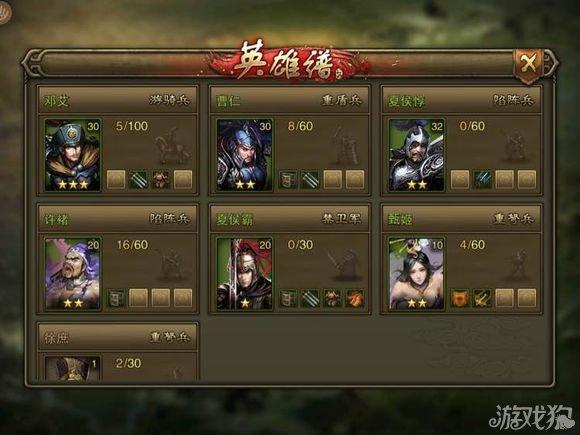Open 夏侯霸 hero portrait
This screenshot has height=435, width=580.
click(x=245, y=273)
